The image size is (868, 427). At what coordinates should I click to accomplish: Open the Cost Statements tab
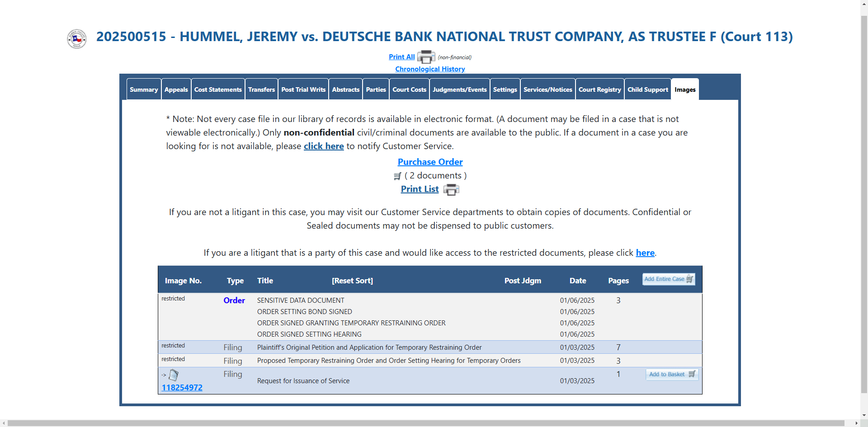click(x=218, y=89)
